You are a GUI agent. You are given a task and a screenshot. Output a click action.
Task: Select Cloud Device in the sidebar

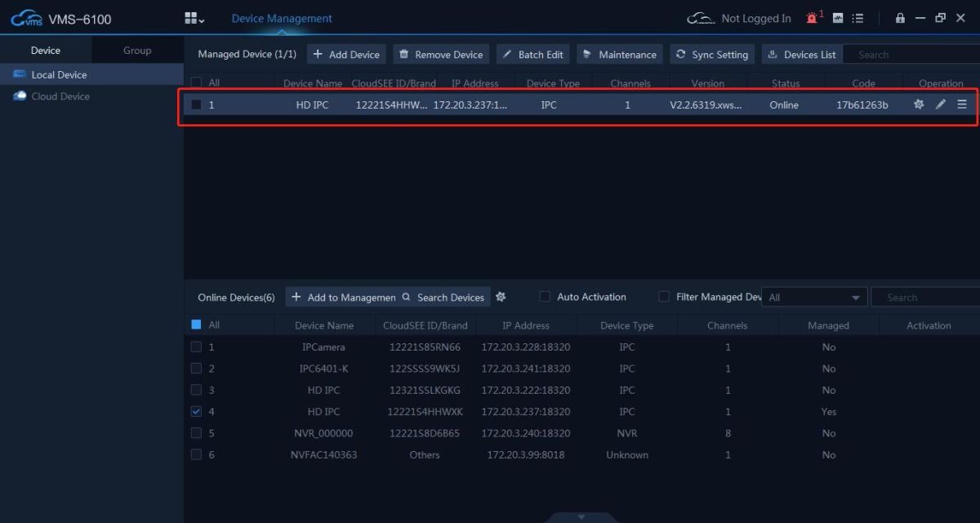point(60,96)
